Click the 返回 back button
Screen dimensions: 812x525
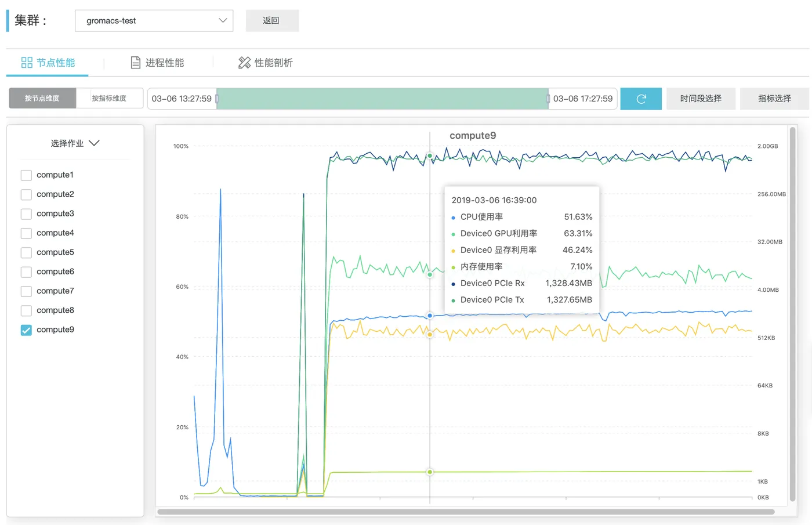click(x=272, y=20)
